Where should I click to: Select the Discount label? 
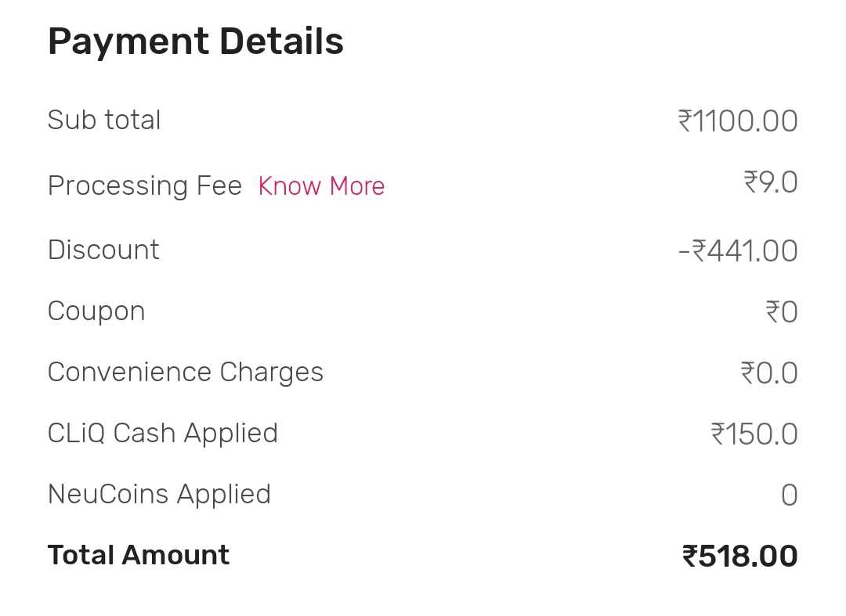(x=103, y=250)
